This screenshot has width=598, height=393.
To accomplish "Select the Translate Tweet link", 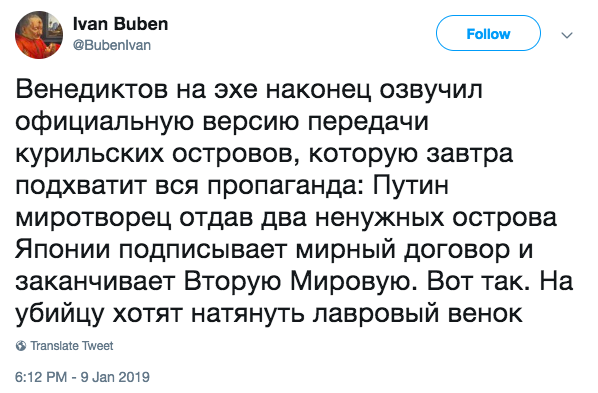I will pyautogui.click(x=72, y=346).
